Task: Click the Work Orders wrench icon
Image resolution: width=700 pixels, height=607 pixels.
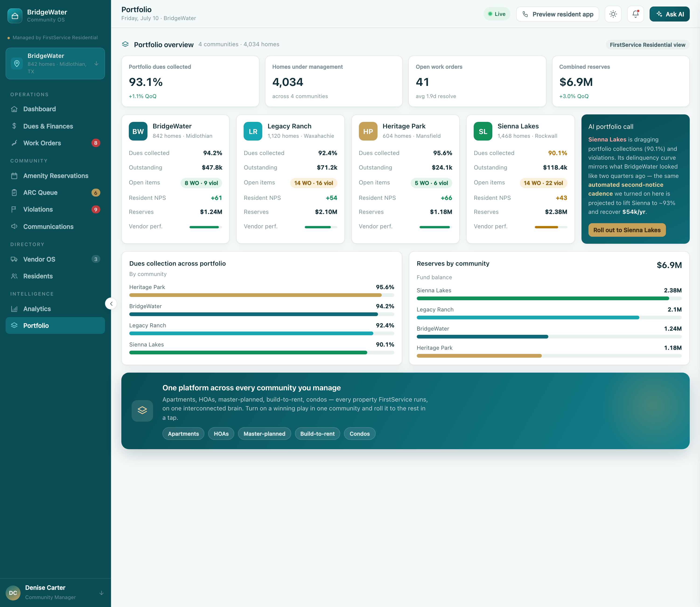Action: pos(14,143)
